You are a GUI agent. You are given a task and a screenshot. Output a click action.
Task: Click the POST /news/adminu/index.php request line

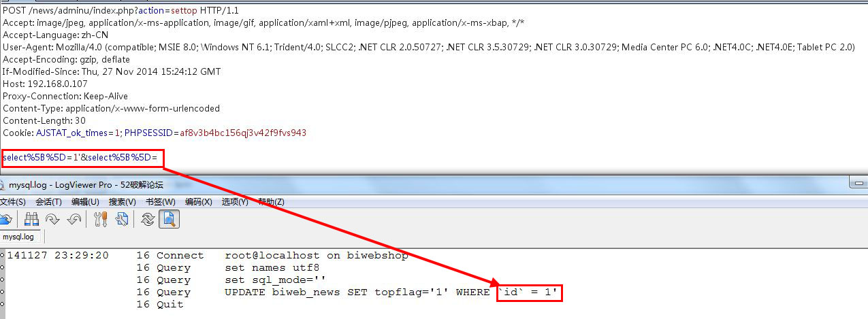coord(127,10)
